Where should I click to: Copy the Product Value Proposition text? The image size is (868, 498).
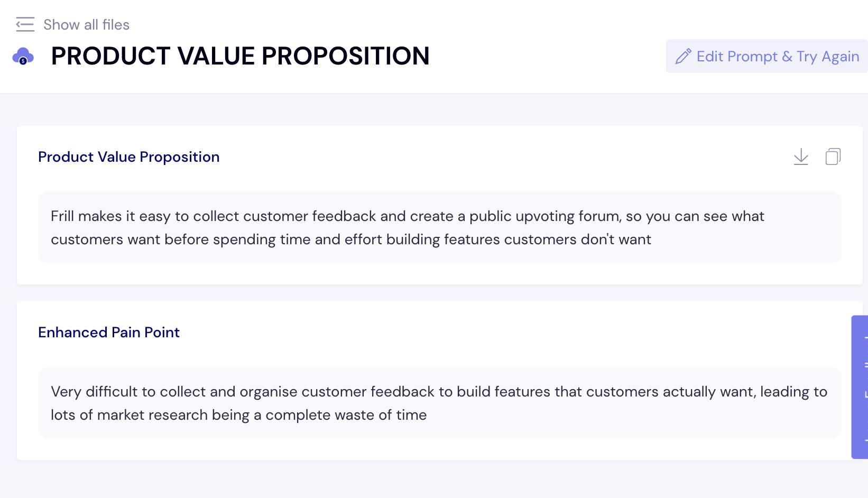coord(833,156)
